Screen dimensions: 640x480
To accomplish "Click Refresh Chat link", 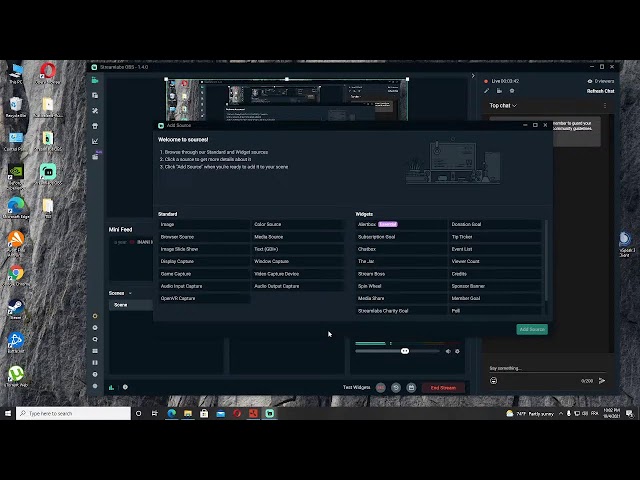I will coord(600,91).
